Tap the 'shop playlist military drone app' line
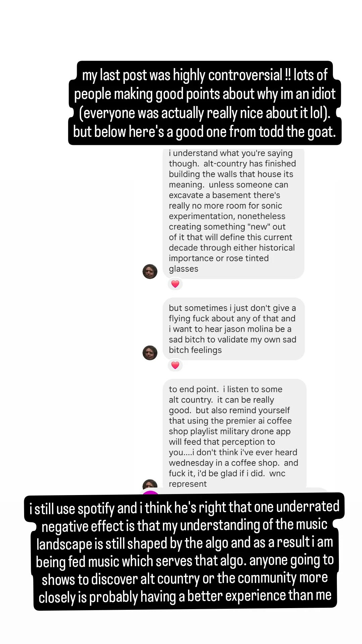The image size is (362, 644). point(230,431)
